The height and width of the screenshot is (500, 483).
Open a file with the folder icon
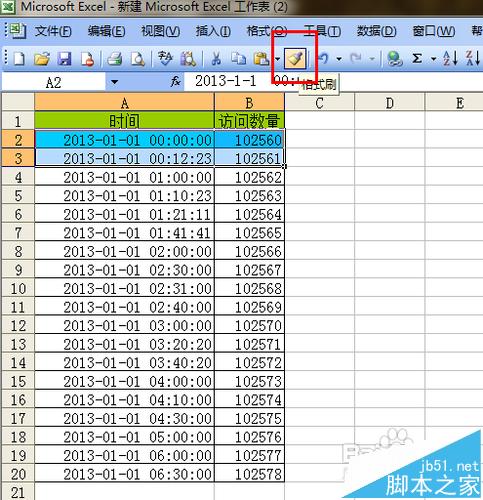(42, 59)
